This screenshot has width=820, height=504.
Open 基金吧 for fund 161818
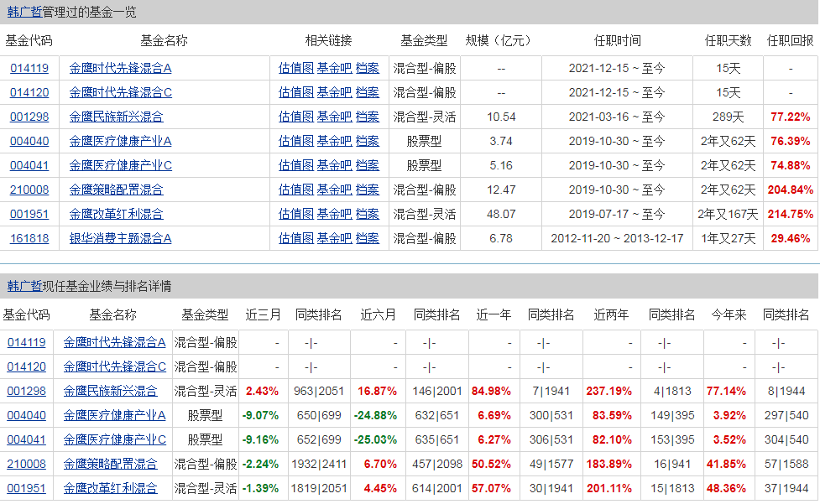[x=335, y=238]
